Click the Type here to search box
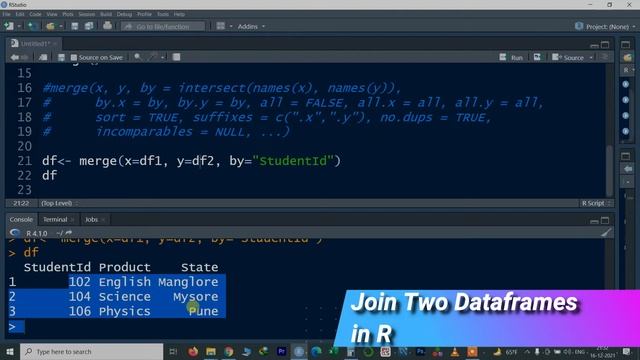This screenshot has width=640, height=360. 91,351
